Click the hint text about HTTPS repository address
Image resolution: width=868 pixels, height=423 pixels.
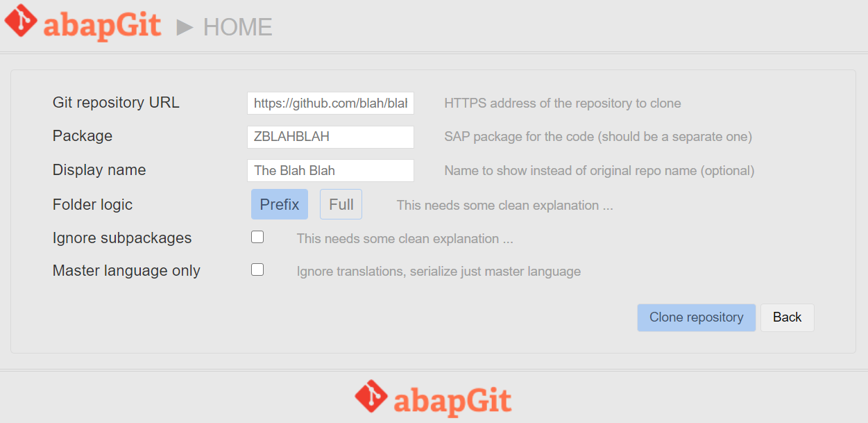[562, 103]
